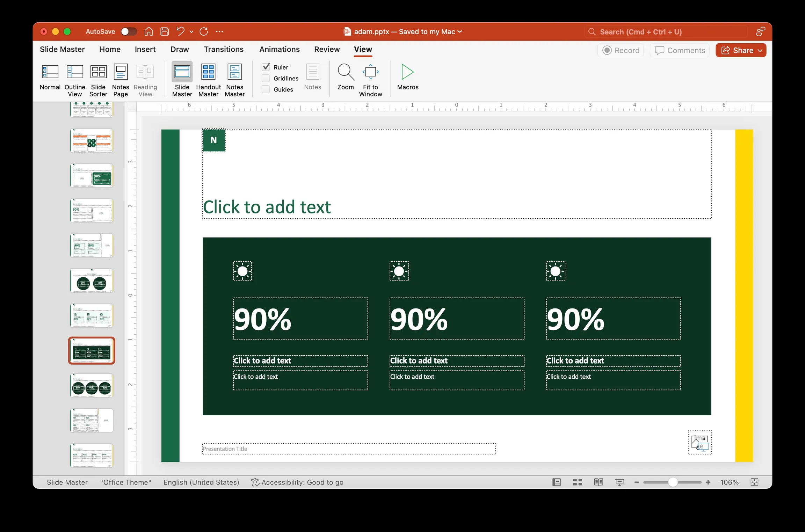Open the Macros dialog
The image size is (805, 532).
coord(408,77)
